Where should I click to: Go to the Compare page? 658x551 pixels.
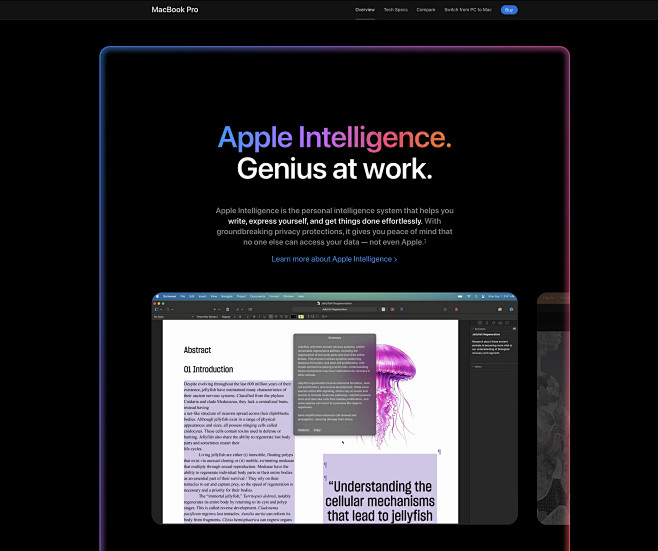pos(426,10)
